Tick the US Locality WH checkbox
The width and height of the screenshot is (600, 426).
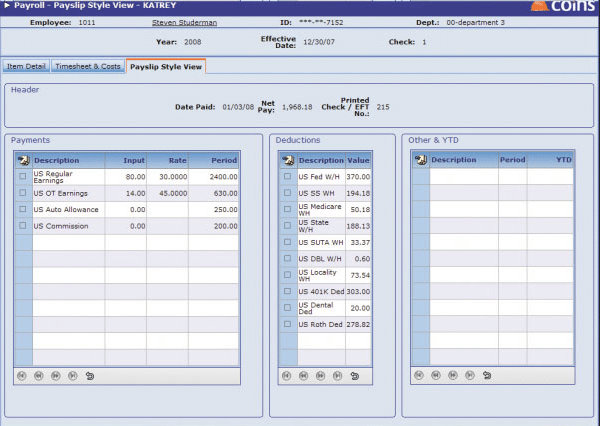287,275
